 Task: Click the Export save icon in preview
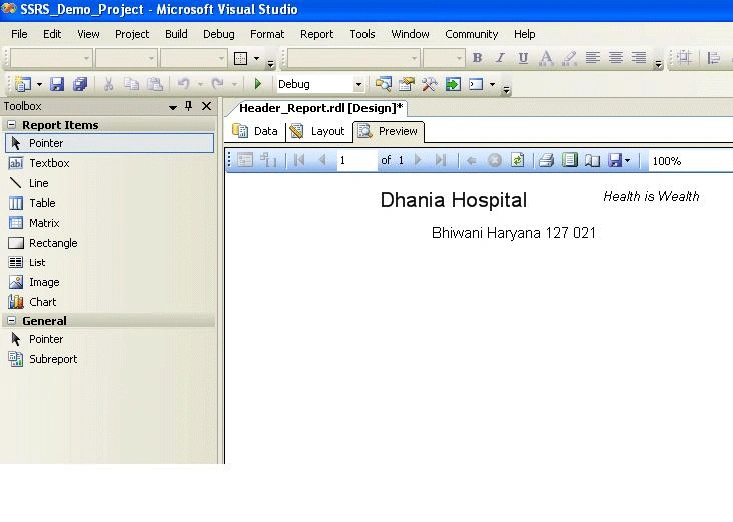click(615, 160)
